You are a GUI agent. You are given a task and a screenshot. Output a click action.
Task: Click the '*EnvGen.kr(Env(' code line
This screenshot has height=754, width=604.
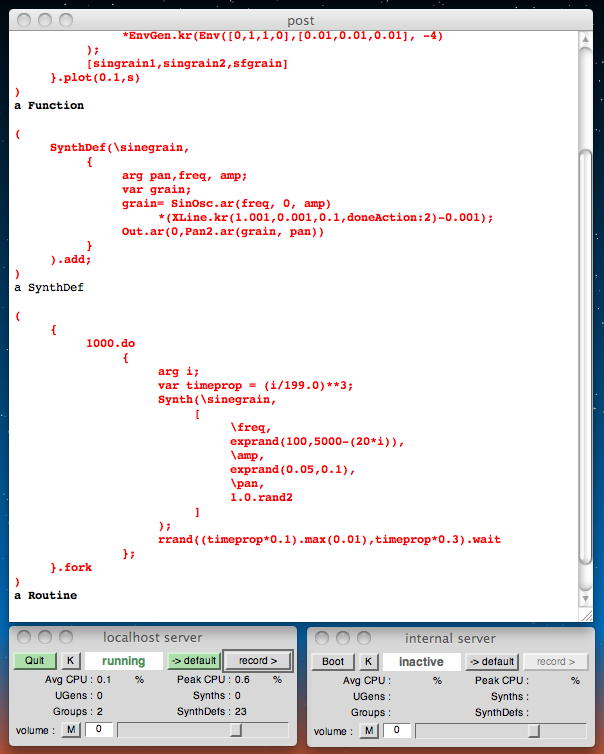click(282, 36)
